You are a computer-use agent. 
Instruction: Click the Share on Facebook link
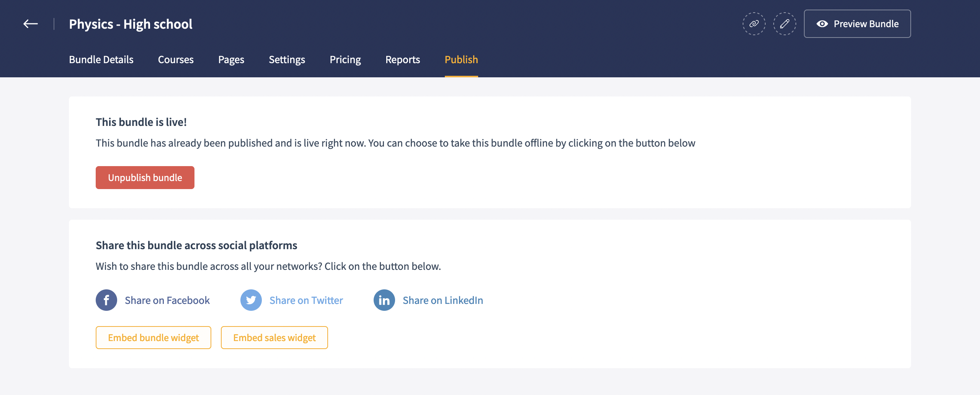pyautogui.click(x=167, y=300)
